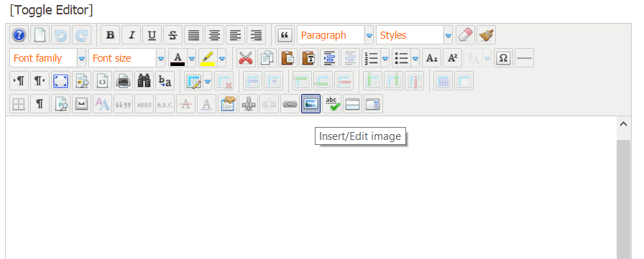This screenshot has width=644, height=259.
Task: Open the Font size dropdown
Action: (126, 58)
